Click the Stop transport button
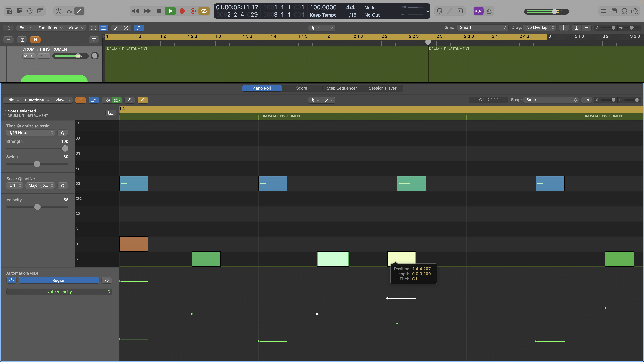Image resolution: width=644 pixels, height=362 pixels. 159,11
